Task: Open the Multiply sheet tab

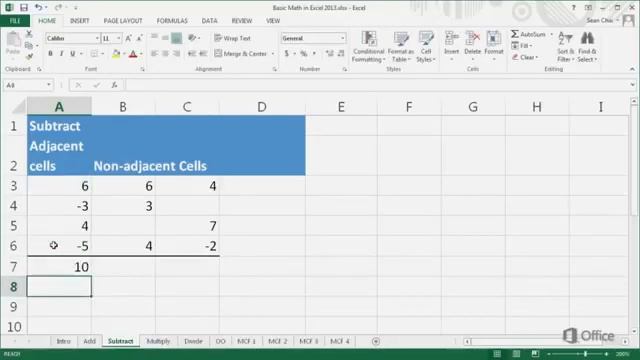Action: click(158, 341)
